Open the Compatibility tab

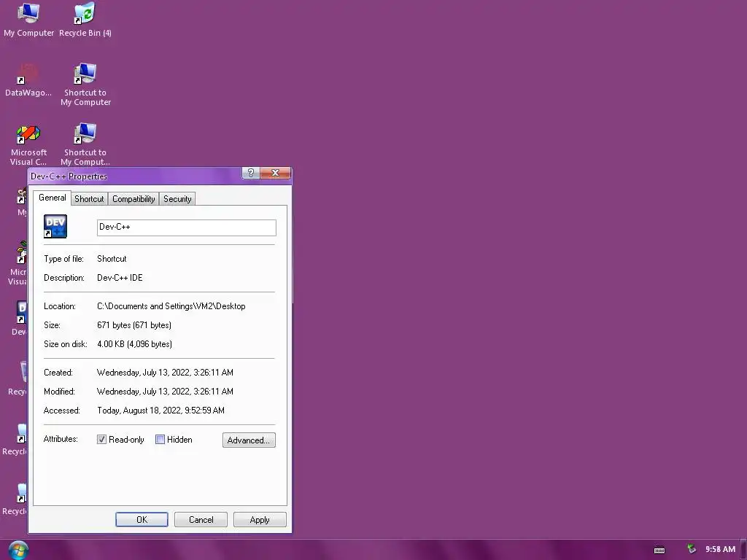[133, 199]
